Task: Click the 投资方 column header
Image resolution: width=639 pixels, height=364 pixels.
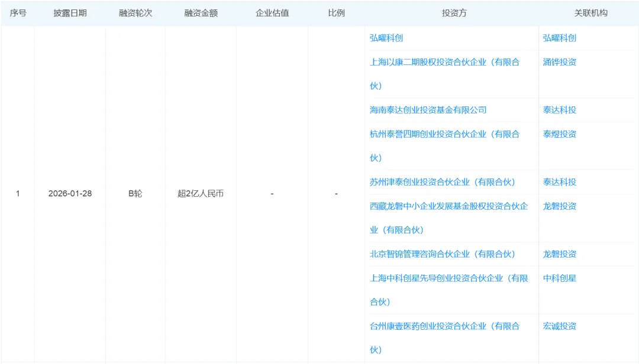Action: click(454, 13)
